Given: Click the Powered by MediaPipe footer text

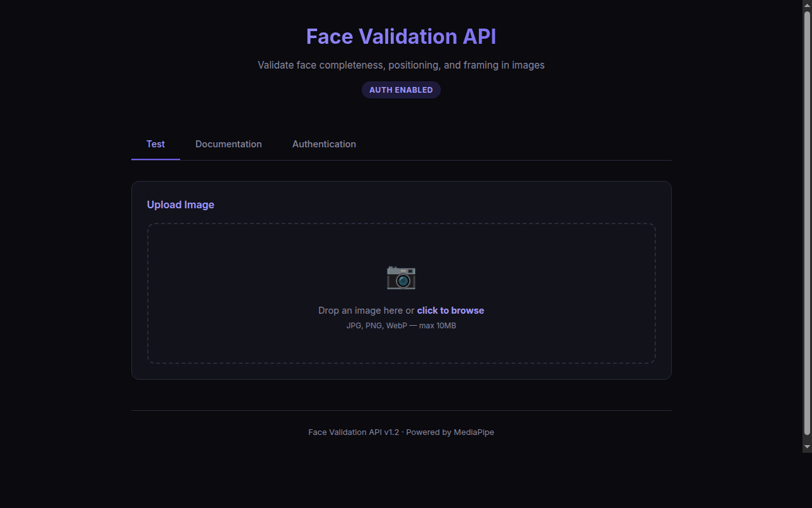Looking at the screenshot, I should pos(450,432).
